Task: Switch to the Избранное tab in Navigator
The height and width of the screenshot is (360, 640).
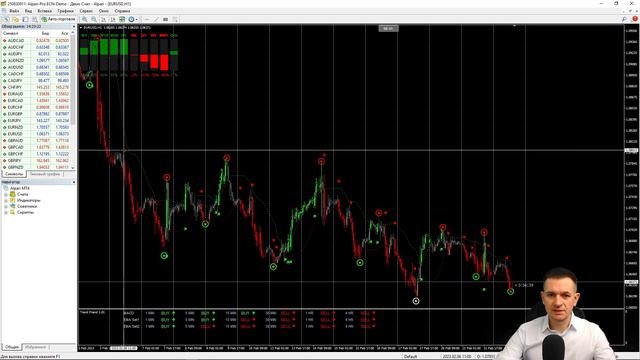Action: tap(36, 347)
